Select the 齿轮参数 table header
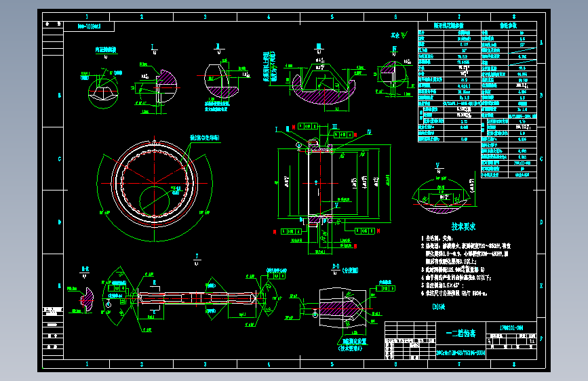 point(509,26)
